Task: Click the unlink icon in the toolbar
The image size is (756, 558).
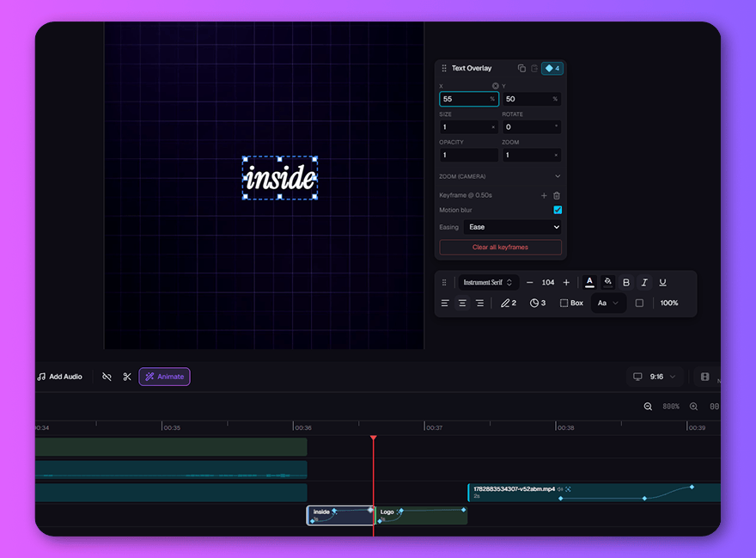Action: pyautogui.click(x=107, y=377)
